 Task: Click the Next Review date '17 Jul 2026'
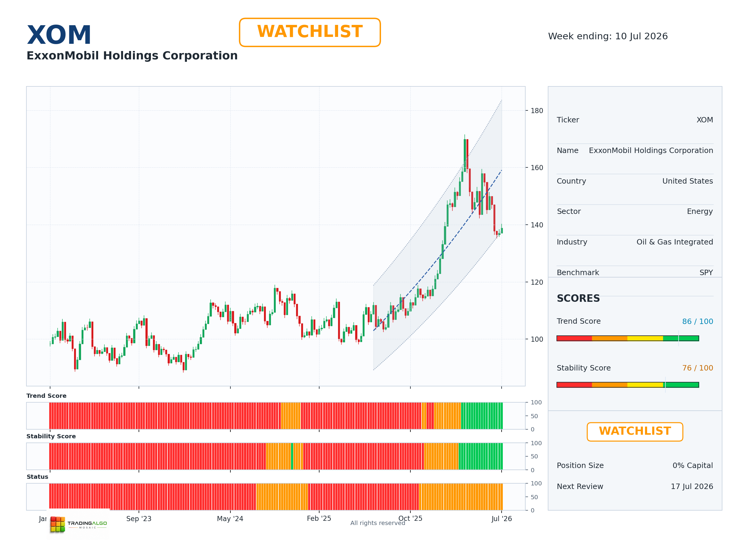point(692,487)
